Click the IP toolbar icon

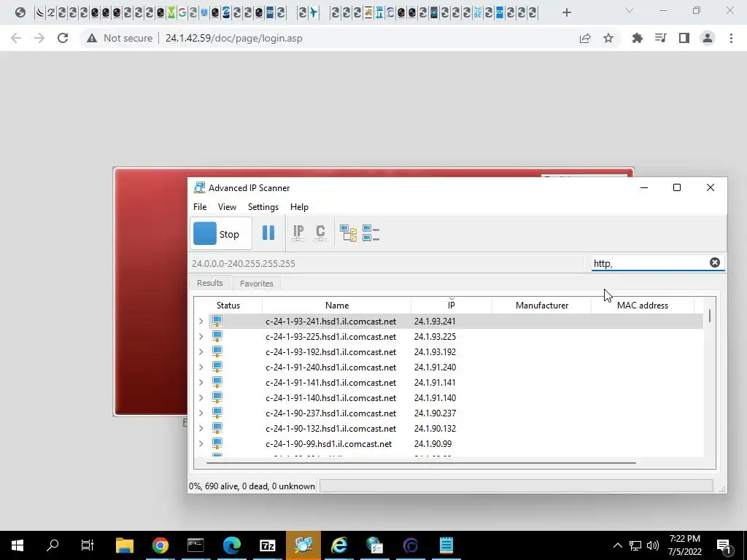pyautogui.click(x=298, y=233)
